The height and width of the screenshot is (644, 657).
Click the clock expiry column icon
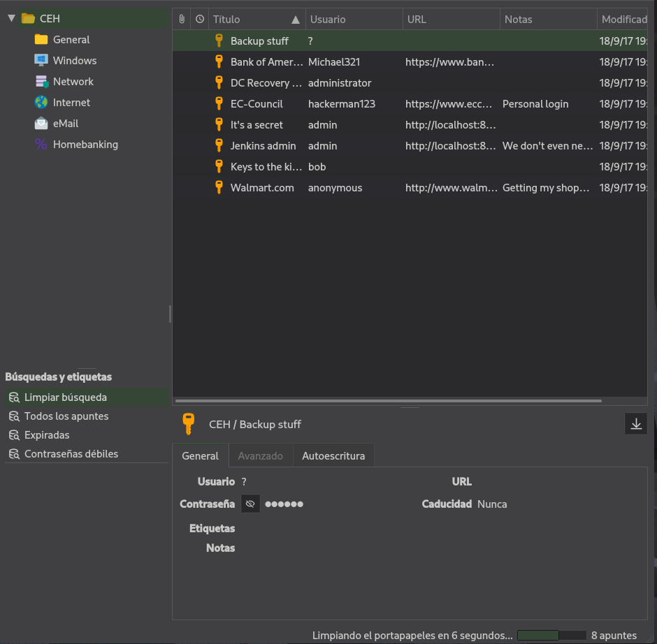pos(200,19)
